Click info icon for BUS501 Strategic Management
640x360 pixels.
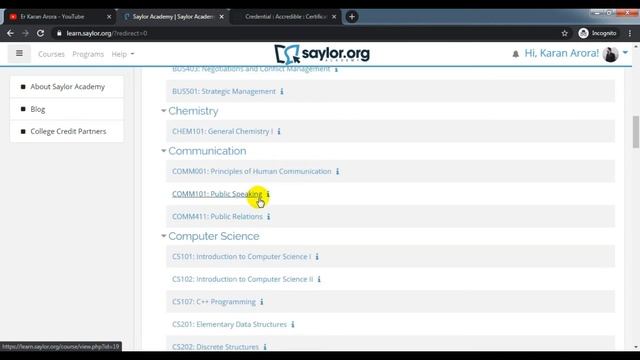point(282,91)
